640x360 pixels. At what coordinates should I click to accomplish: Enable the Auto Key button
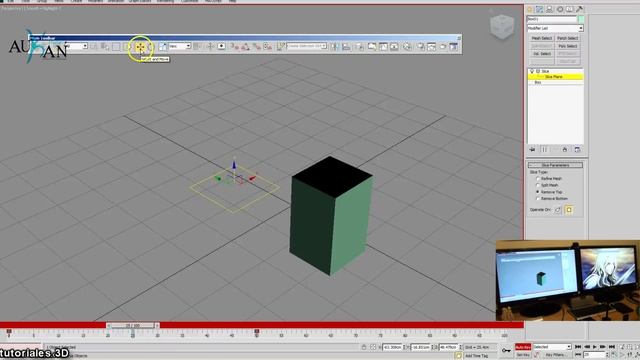tap(523, 347)
